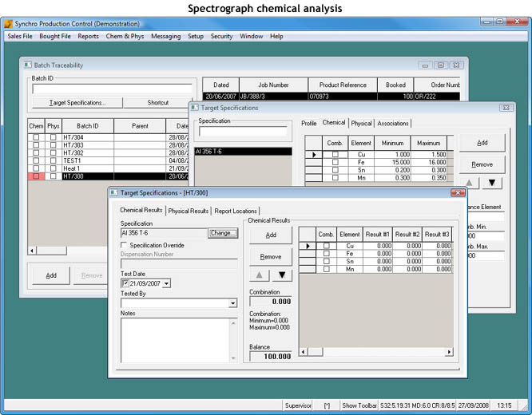Click the Change... specification button
Image resolution: width=532 pixels, height=415 pixels.
point(223,233)
